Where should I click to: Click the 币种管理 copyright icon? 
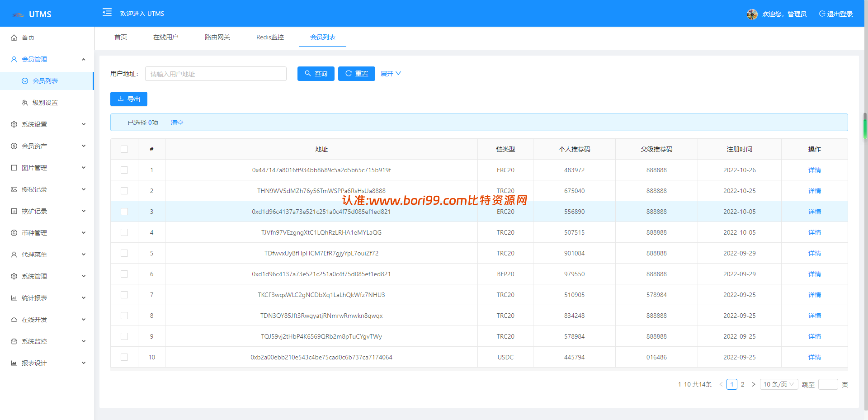(14, 233)
